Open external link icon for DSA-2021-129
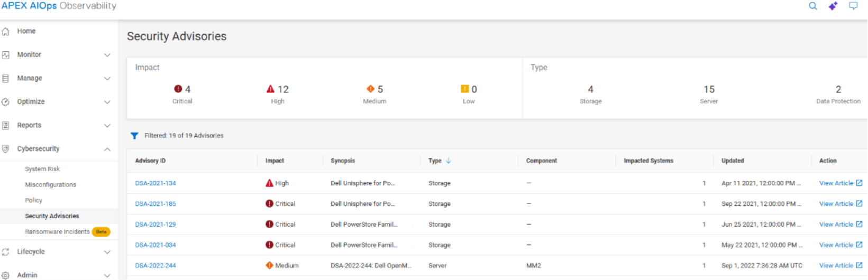 pos(859,224)
